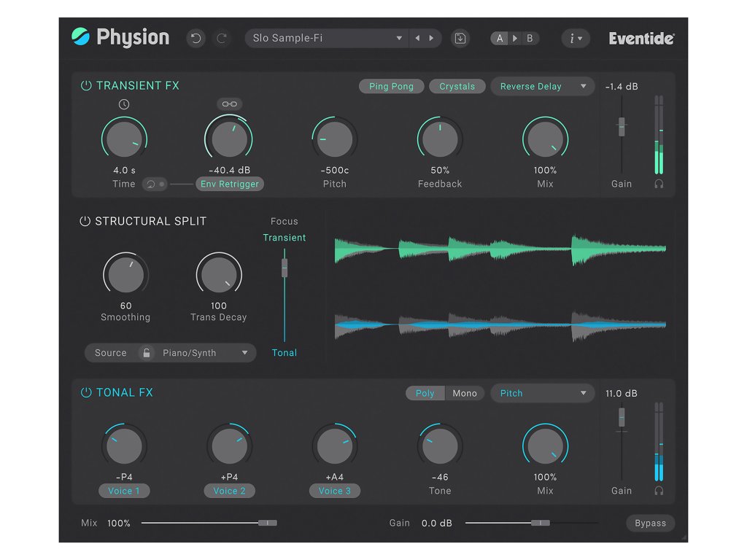The height and width of the screenshot is (560, 747).
Task: Click the undo arrow icon
Action: coord(196,39)
